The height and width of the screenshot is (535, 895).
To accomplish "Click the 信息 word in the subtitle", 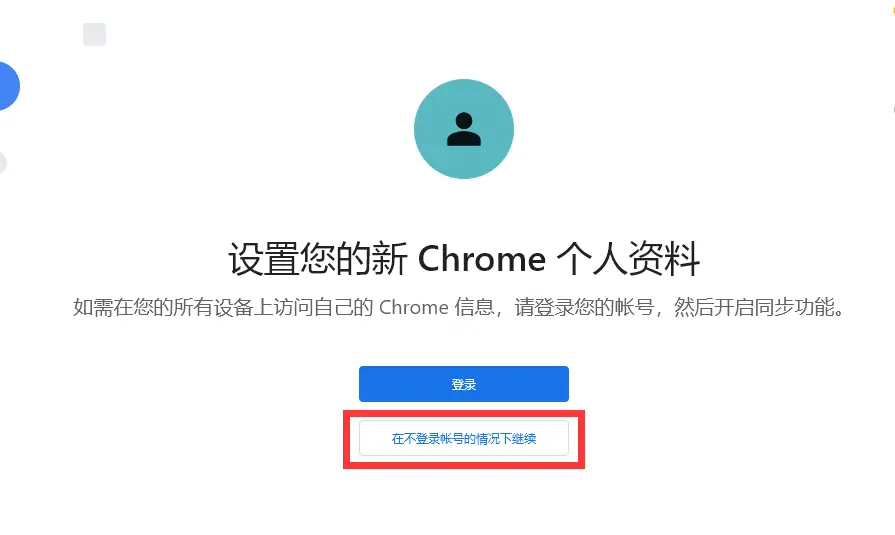I will (474, 308).
